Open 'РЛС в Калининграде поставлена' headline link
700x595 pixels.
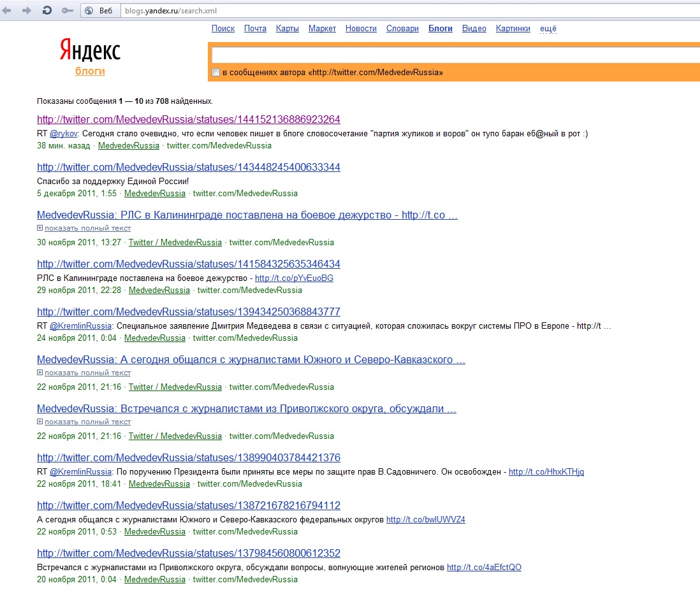(247, 215)
